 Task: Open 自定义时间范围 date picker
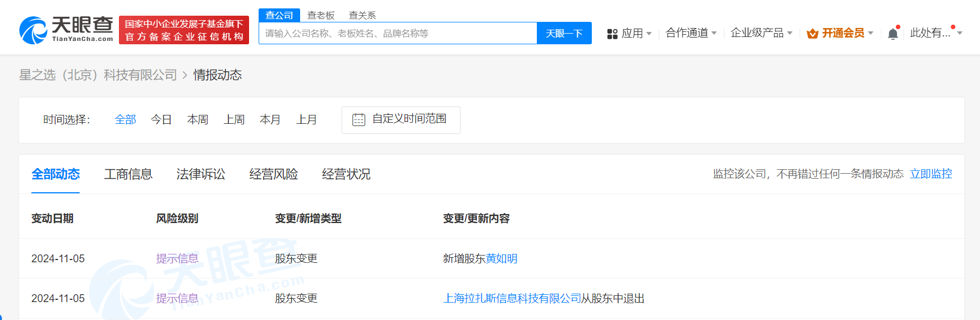(401, 120)
